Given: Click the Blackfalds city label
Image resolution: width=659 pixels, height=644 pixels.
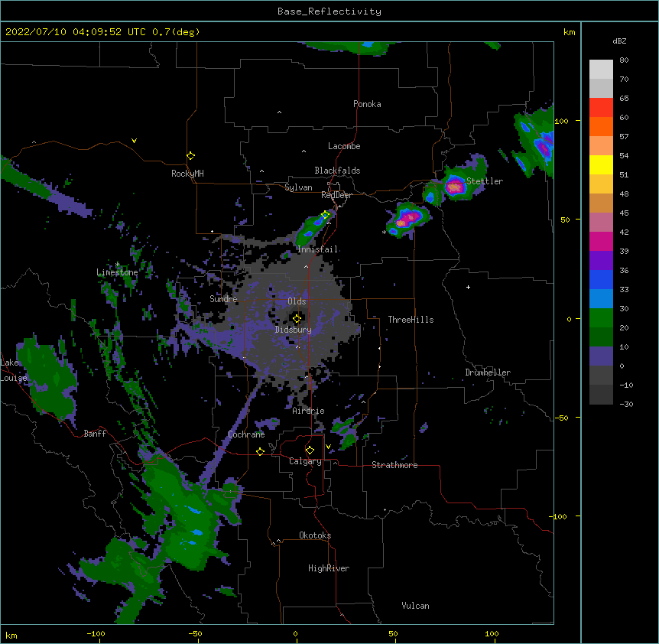Looking at the screenshot, I should coord(337,171).
